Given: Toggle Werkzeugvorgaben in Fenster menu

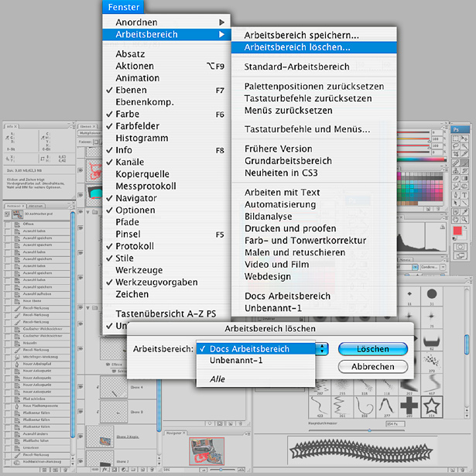Looking at the screenshot, I should (x=165, y=282).
